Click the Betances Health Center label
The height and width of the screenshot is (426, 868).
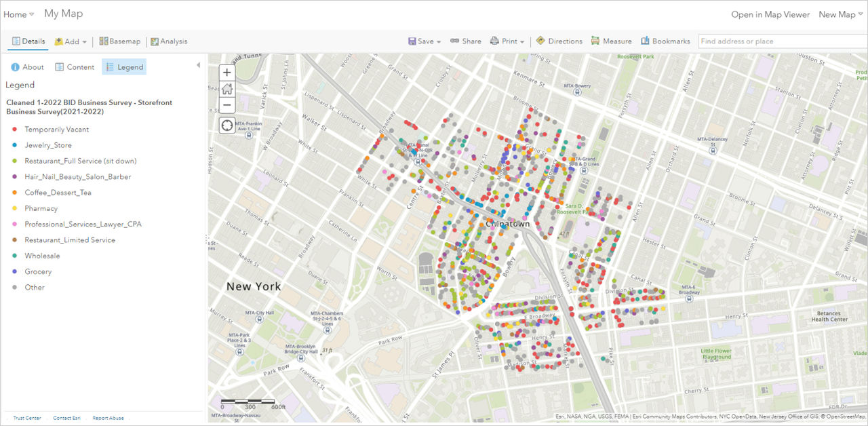click(x=829, y=316)
